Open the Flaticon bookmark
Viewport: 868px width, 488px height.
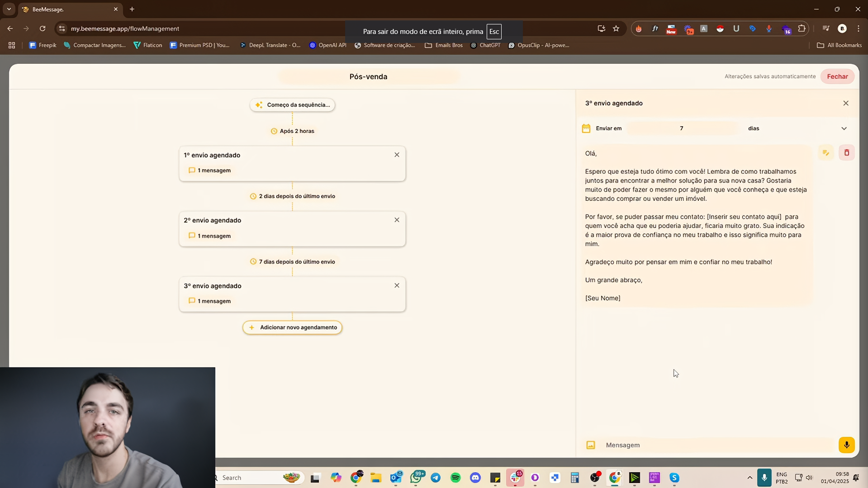[x=148, y=45]
